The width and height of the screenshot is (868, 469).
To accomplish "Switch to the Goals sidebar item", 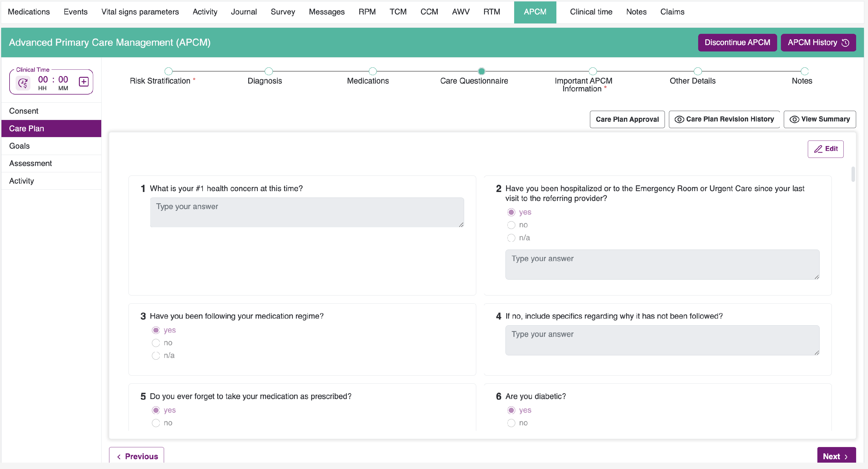I will [20, 146].
